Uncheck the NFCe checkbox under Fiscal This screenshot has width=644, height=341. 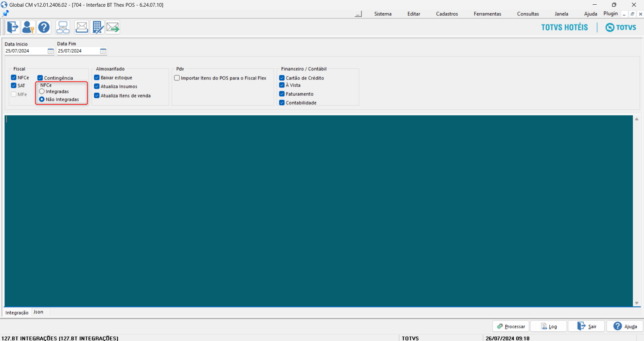click(x=14, y=77)
